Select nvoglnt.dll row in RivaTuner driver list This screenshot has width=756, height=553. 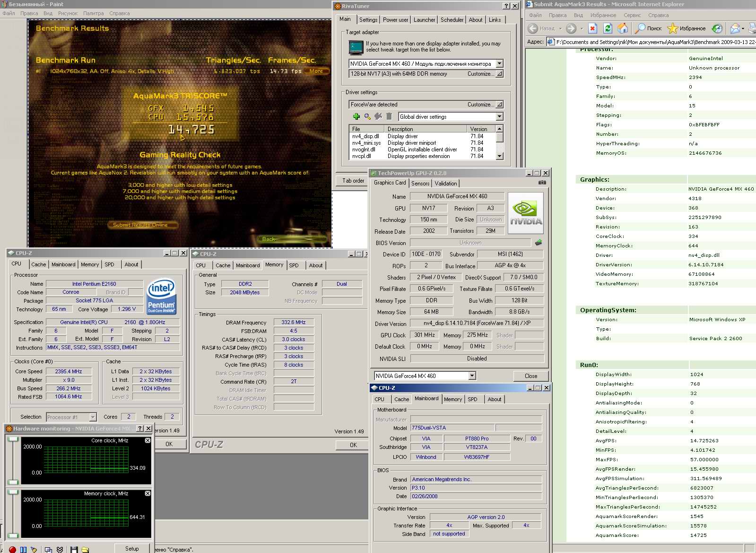[422, 149]
